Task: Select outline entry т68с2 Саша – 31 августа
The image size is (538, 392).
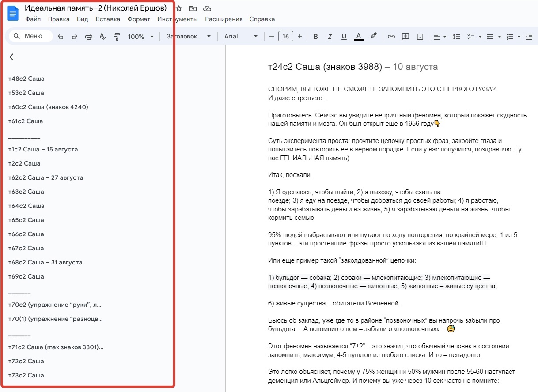Action: pos(45,262)
